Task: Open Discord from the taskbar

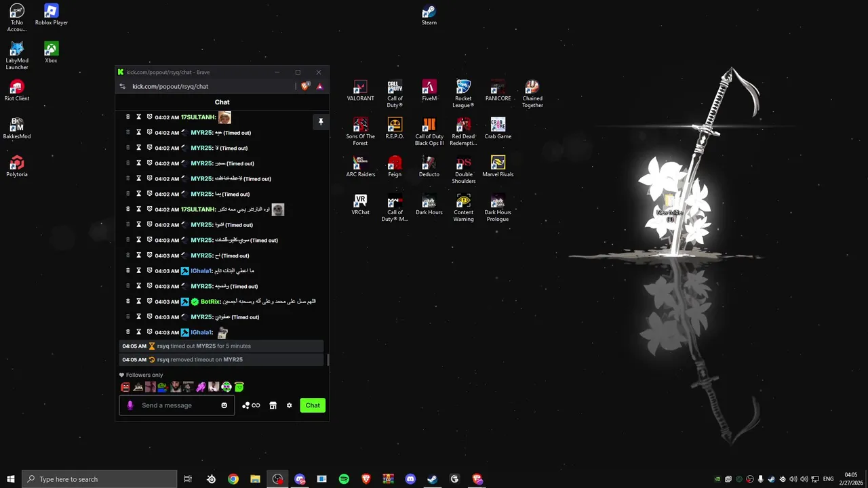Action: (410, 479)
